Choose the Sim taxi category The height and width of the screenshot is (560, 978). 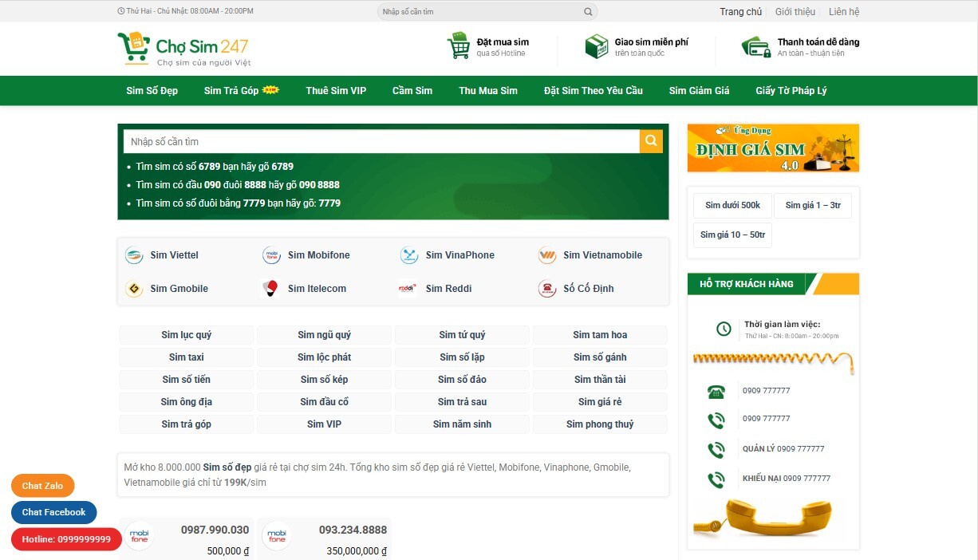point(187,357)
